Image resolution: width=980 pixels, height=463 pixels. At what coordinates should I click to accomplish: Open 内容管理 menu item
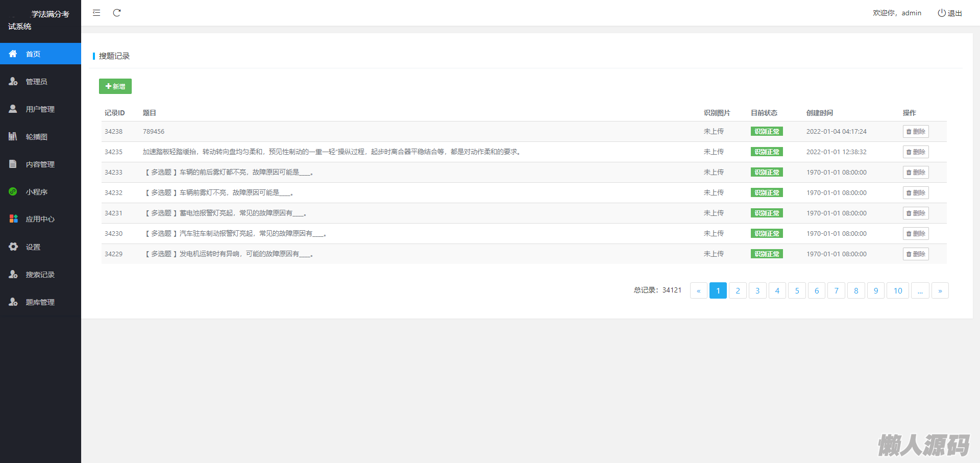[40, 164]
